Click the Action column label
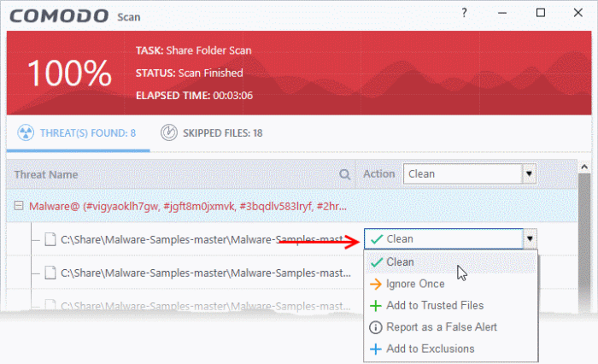Viewport: 598px width, 364px height. [x=379, y=174]
